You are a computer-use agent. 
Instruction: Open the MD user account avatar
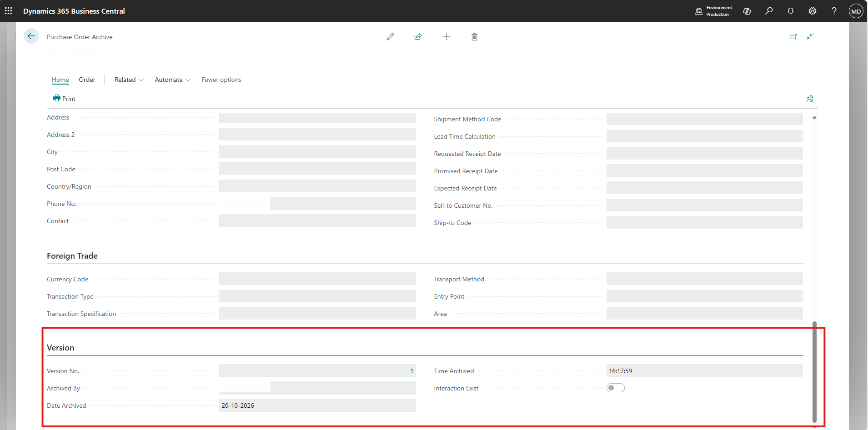(x=856, y=11)
